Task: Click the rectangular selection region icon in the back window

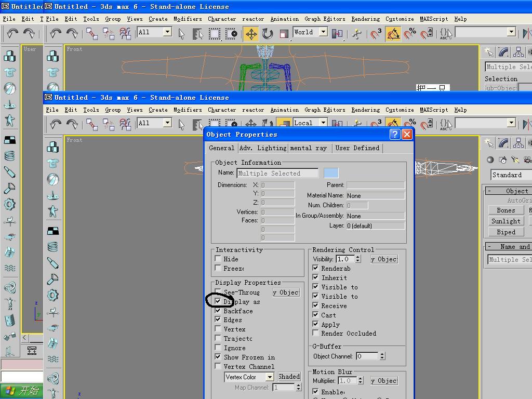Action: [214, 34]
